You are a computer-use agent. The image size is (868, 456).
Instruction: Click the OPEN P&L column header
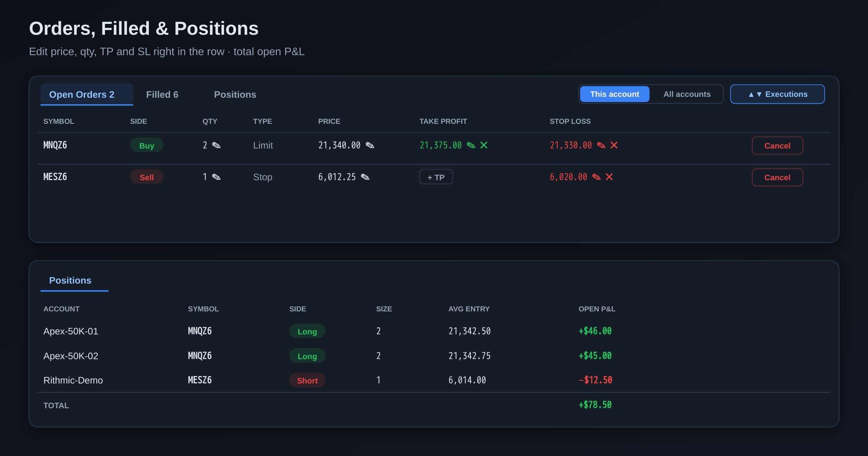click(597, 309)
